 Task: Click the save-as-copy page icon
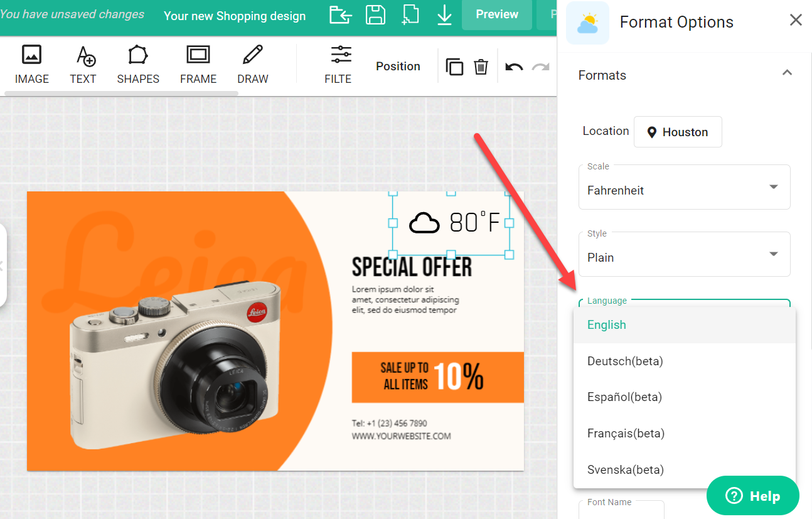click(410, 14)
